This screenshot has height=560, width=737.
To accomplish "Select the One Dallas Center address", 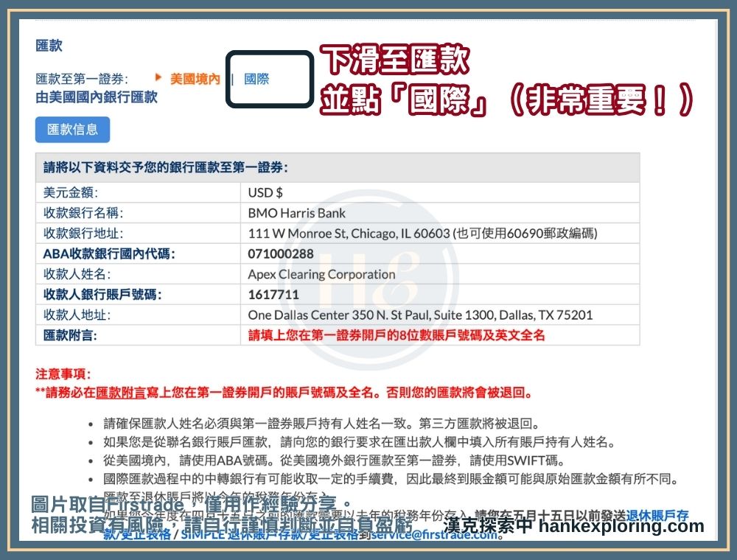I will pyautogui.click(x=420, y=315).
